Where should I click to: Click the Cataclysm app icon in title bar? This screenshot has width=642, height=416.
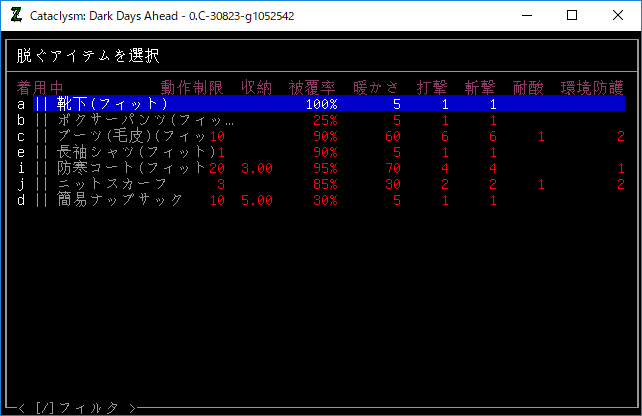(x=15, y=15)
